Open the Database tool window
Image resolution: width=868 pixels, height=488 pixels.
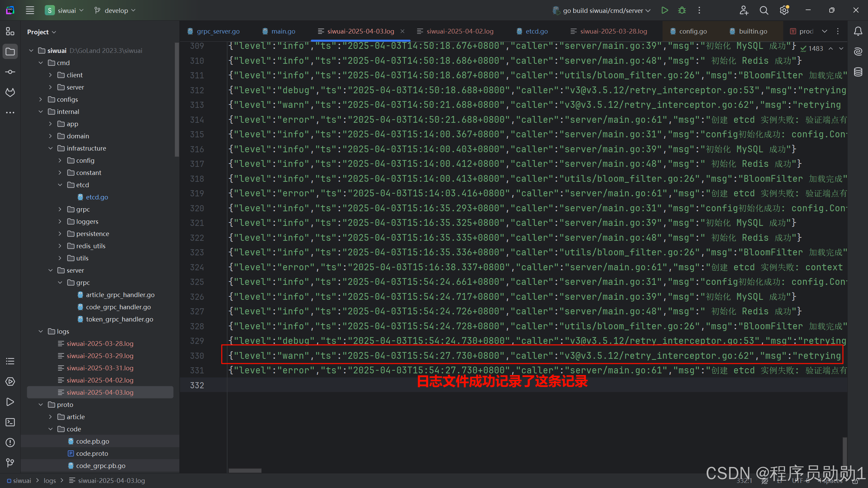pos(858,72)
